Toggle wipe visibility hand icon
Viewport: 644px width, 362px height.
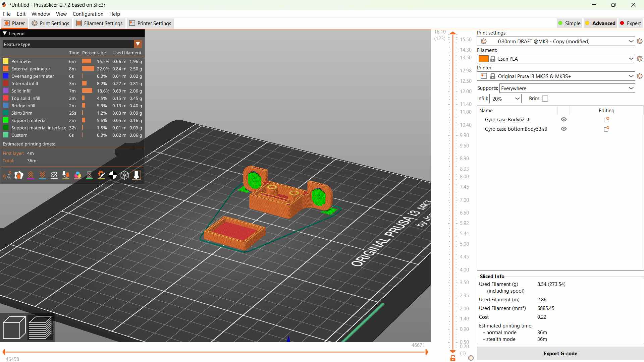tap(19, 175)
